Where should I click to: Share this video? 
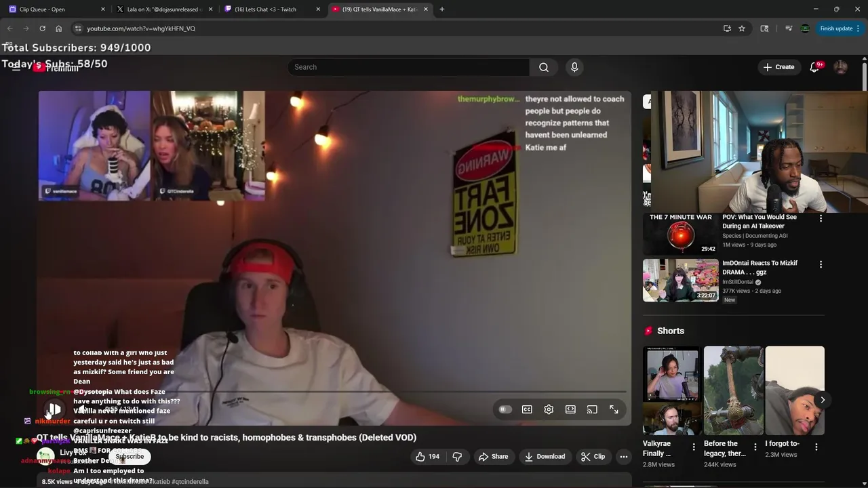click(x=493, y=456)
